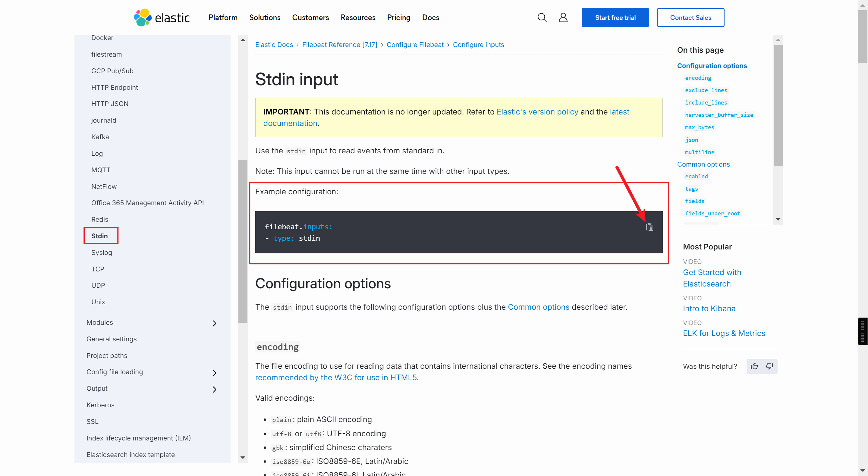The width and height of the screenshot is (868, 476).
Task: Open General settings in the sidebar
Action: (111, 339)
